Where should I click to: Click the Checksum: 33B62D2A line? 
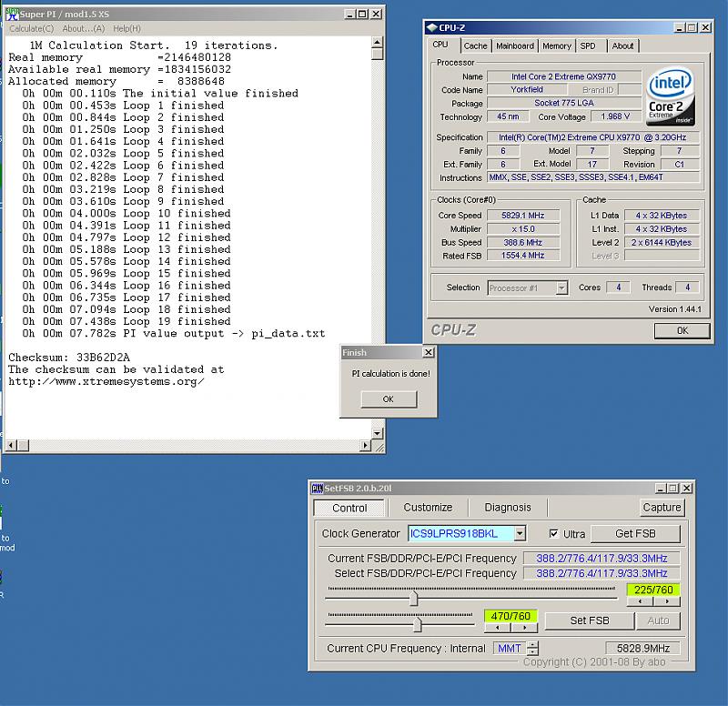[69, 358]
